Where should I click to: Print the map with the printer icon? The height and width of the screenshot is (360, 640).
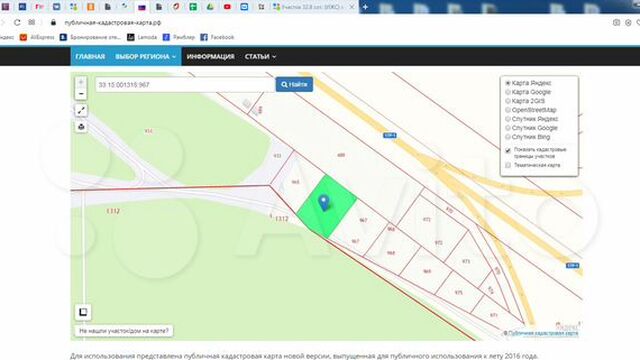point(81,127)
